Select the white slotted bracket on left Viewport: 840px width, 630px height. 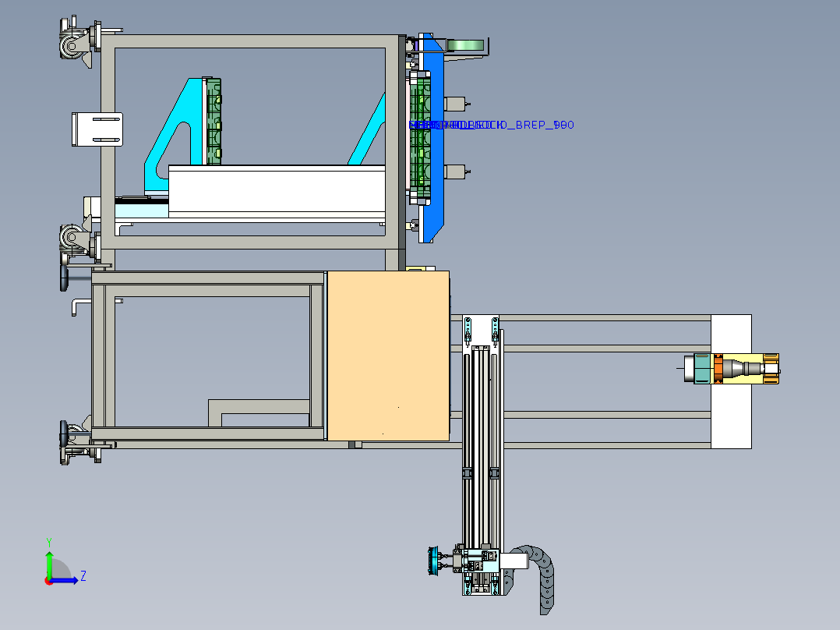97,129
